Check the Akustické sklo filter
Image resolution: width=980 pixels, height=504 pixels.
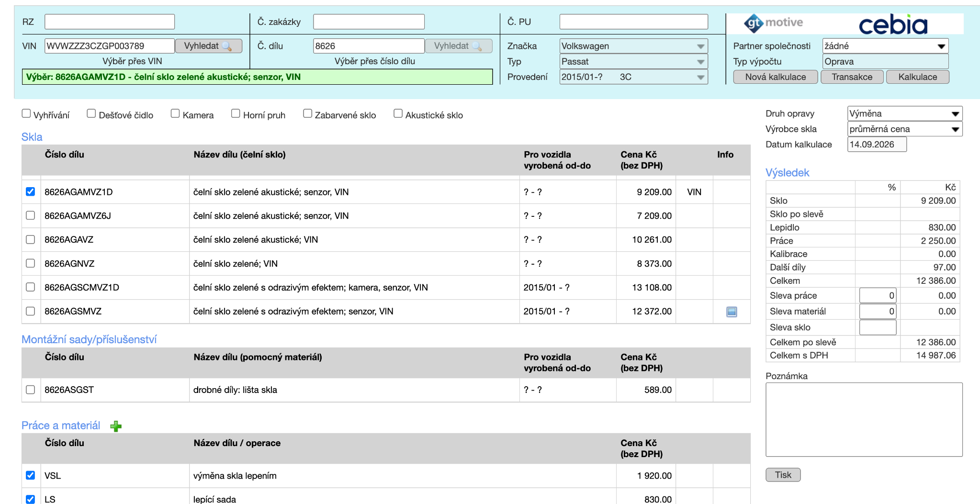[x=398, y=113]
